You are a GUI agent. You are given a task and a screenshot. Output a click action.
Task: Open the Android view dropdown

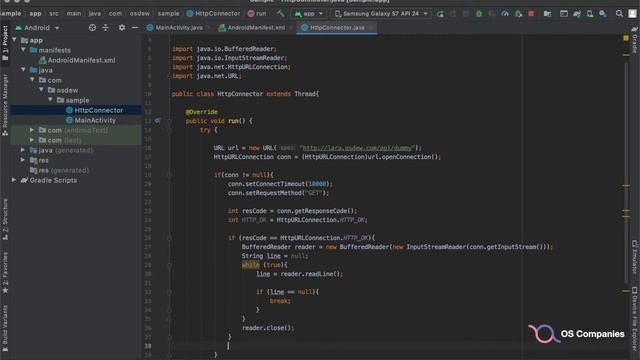(38, 28)
